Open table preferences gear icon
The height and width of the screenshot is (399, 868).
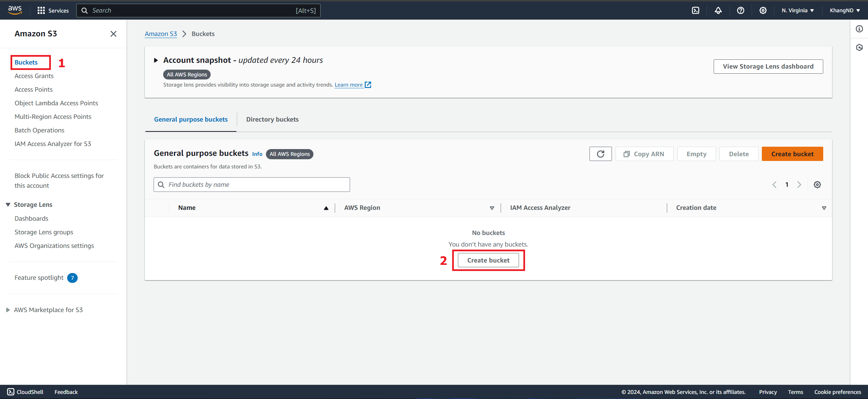pyautogui.click(x=817, y=184)
